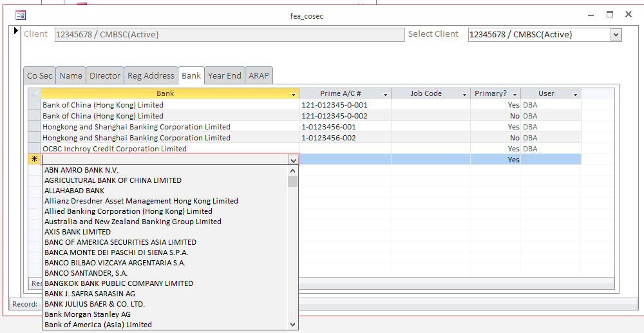Open the User column filter arrow
This screenshot has width=644, height=333.
pyautogui.click(x=575, y=95)
